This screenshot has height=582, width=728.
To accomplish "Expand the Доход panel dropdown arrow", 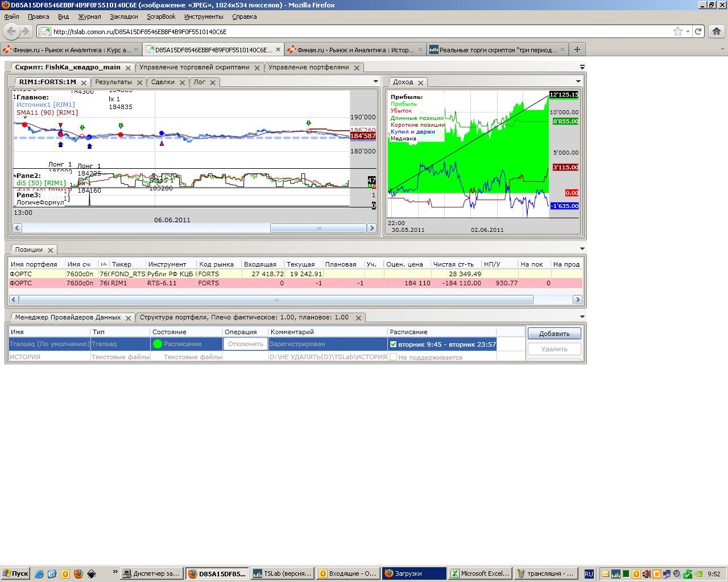I will pos(578,81).
